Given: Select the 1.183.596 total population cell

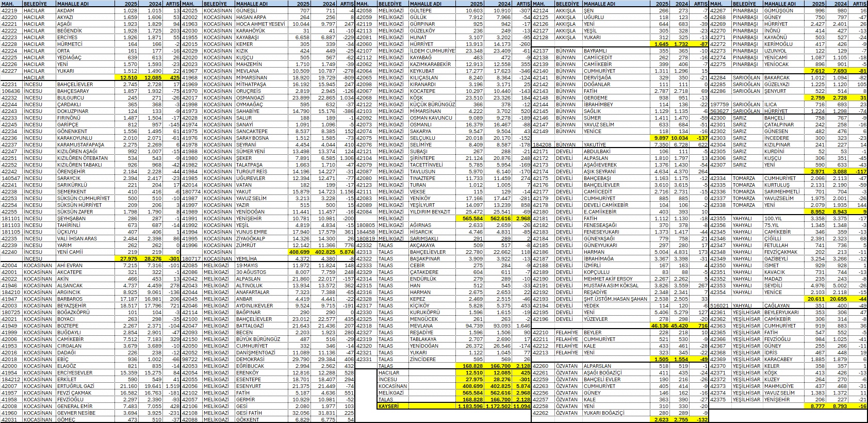Looking at the screenshot, I should [470, 406].
